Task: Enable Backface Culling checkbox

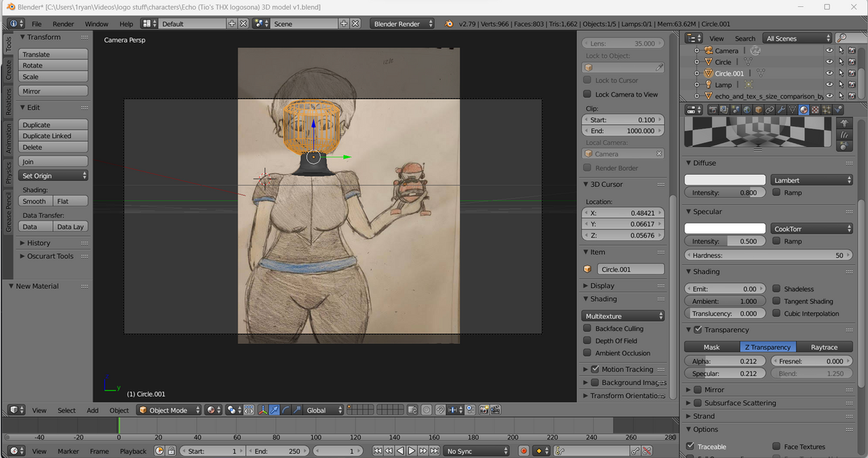Action: tap(587, 328)
